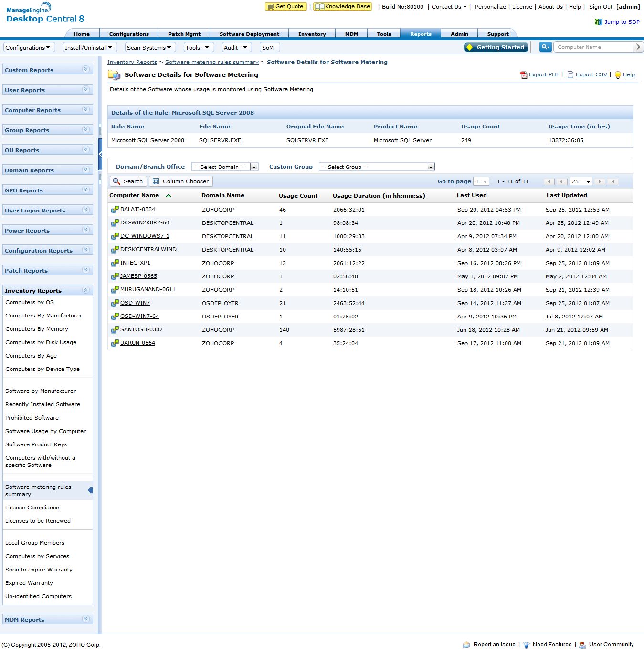Click the Computer Name search field
Screen dimensions: 644x656
click(593, 47)
